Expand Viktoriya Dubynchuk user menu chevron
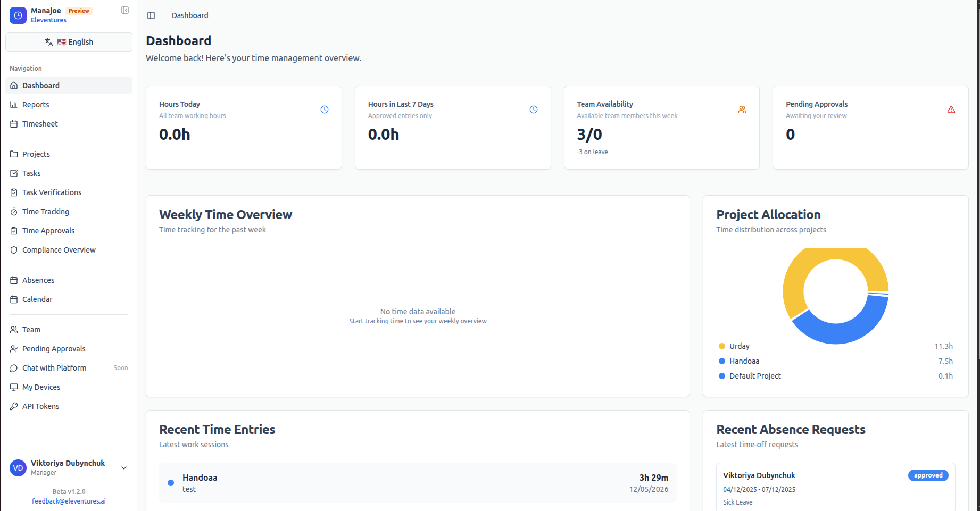 (x=124, y=468)
